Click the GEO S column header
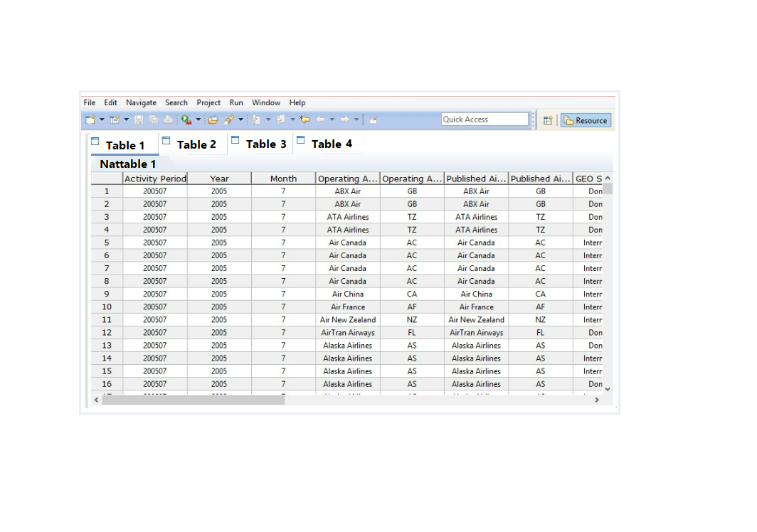This screenshot has height=532, width=757. 588,179
